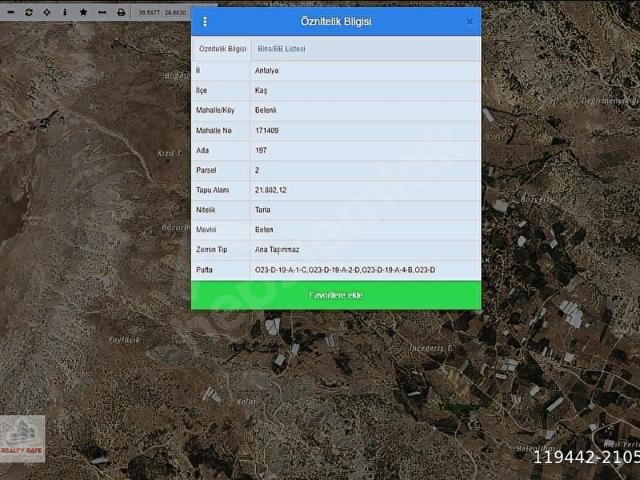
Task: Click the measure line icon before printer
Action: [x=102, y=12]
